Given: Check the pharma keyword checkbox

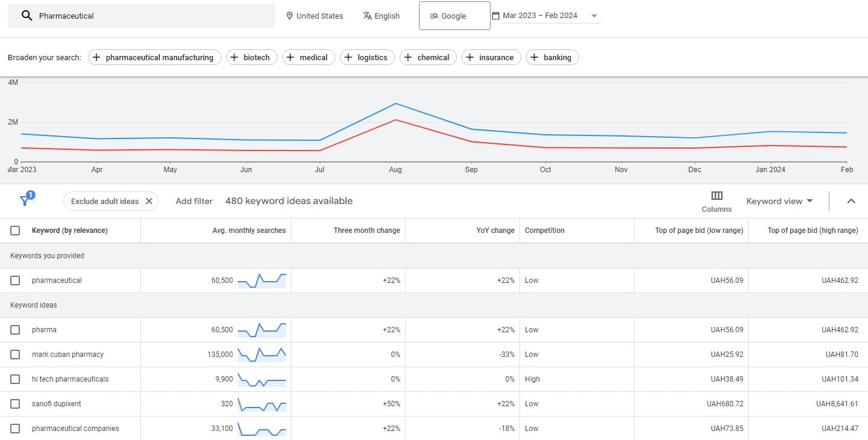Looking at the screenshot, I should coord(15,330).
